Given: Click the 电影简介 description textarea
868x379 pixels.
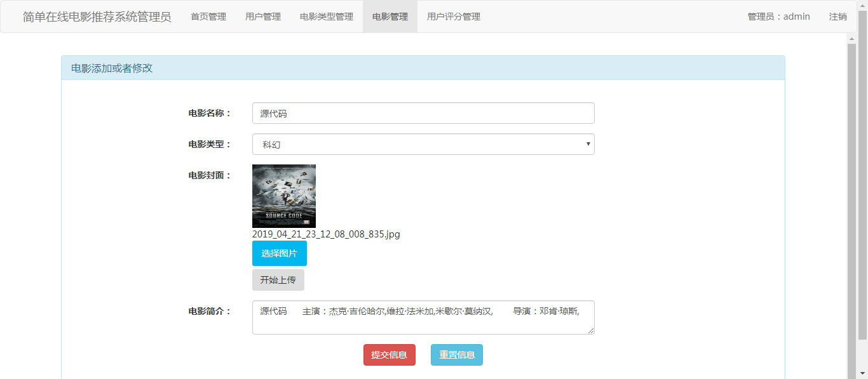Looking at the screenshot, I should [x=423, y=317].
